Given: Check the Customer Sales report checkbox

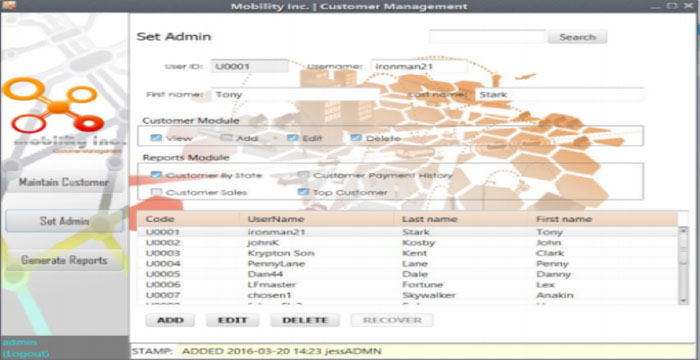Looking at the screenshot, I should point(156,192).
